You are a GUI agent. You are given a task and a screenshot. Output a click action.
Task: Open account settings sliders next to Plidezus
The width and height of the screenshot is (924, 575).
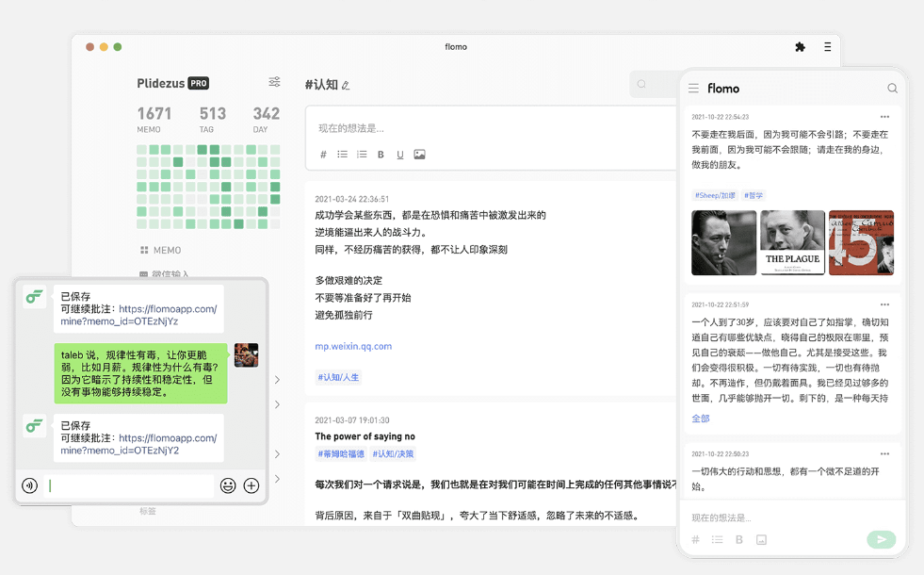(x=274, y=82)
